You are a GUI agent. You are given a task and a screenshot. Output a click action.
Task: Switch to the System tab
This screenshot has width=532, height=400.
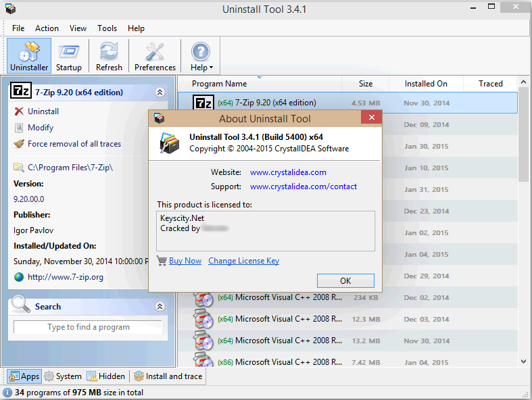[x=63, y=376]
